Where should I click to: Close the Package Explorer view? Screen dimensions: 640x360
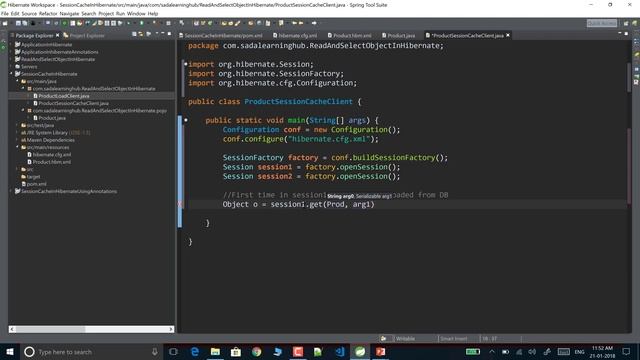coord(58,36)
